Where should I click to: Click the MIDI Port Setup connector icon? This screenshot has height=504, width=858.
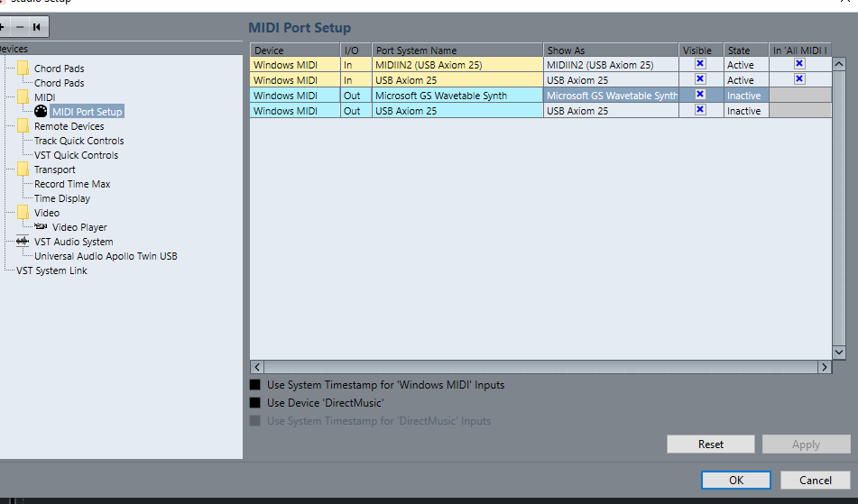pyautogui.click(x=41, y=111)
